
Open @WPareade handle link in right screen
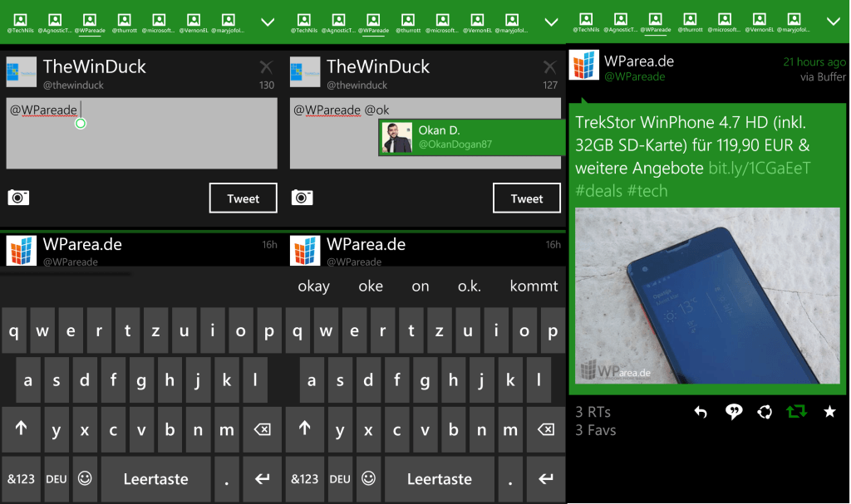pos(634,77)
